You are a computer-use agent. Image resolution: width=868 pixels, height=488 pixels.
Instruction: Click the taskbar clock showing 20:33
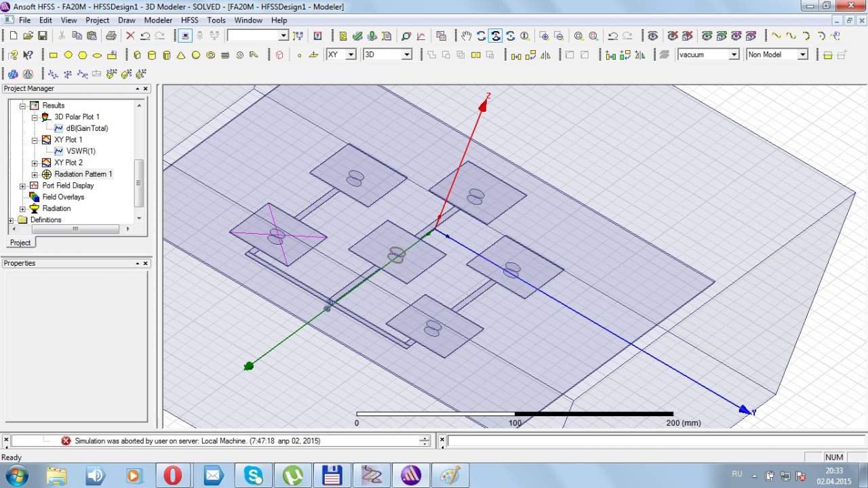pos(834,470)
